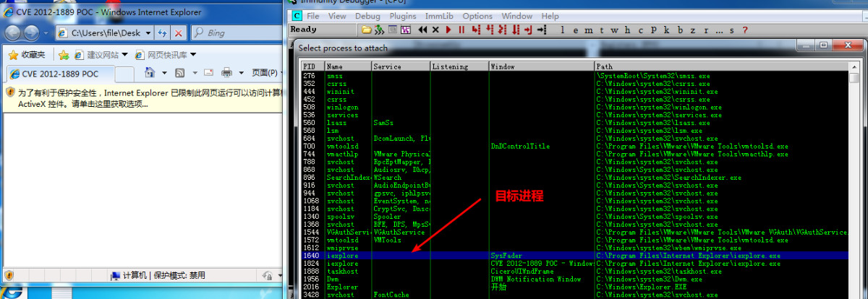
Task: Show call stack with 'k' button
Action: [666, 30]
